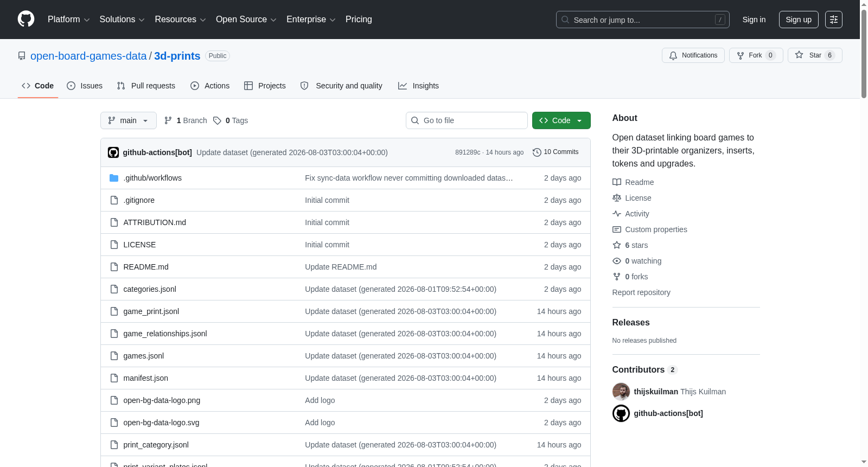This screenshot has height=467, width=868.
Task: Switch to the Actions tab
Action: (x=210, y=86)
